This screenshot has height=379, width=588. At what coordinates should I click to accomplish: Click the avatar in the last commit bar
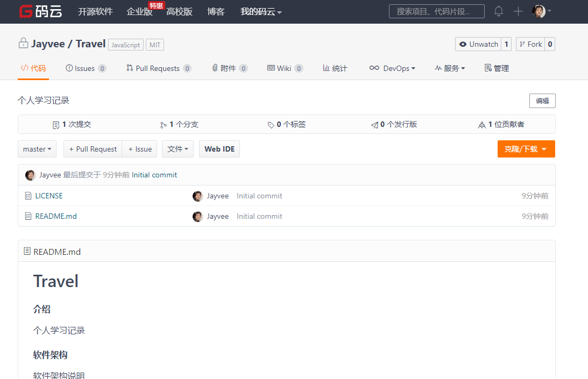30,175
